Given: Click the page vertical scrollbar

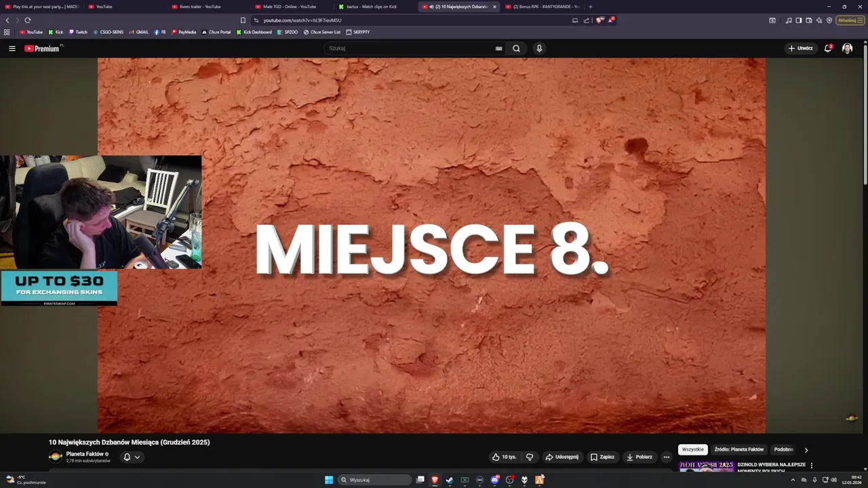Looking at the screenshot, I should (x=865, y=115).
